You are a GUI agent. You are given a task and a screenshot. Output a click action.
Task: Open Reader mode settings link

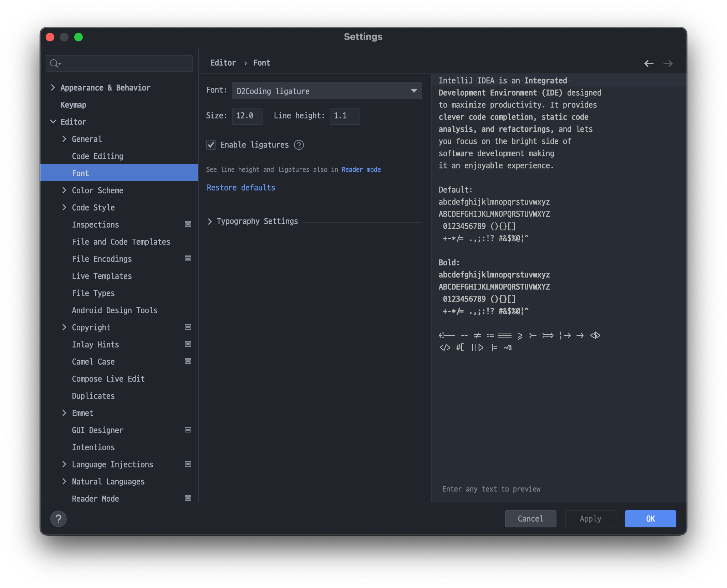tap(361, 169)
